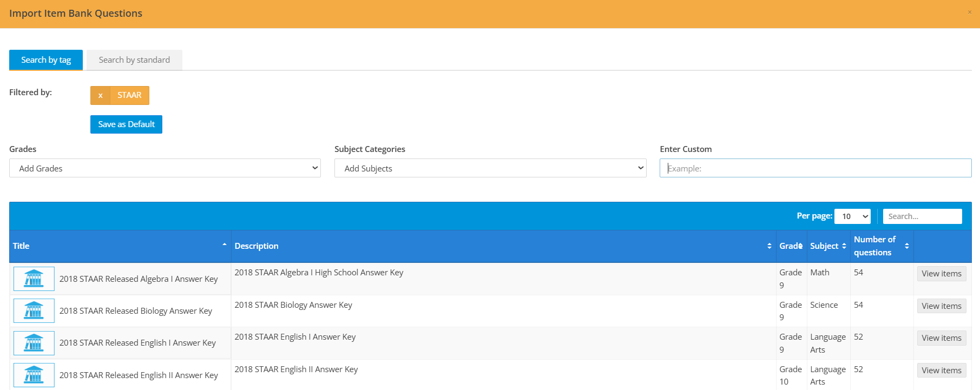Click the English I item bank icon
Image resolution: width=980 pixels, height=390 pixels.
coord(34,343)
